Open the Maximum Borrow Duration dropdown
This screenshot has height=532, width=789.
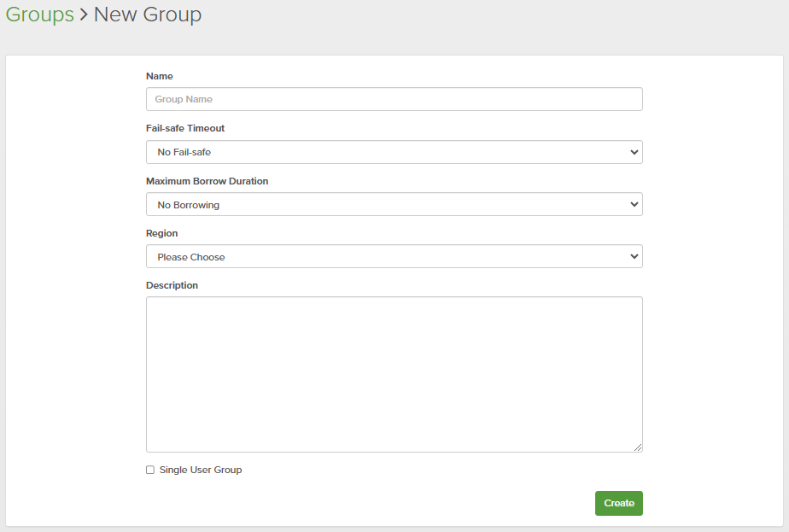[394, 205]
